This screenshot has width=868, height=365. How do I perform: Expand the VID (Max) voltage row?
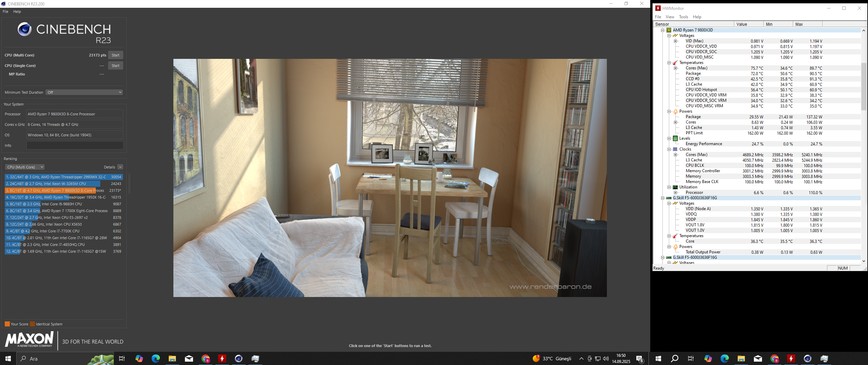pos(675,41)
